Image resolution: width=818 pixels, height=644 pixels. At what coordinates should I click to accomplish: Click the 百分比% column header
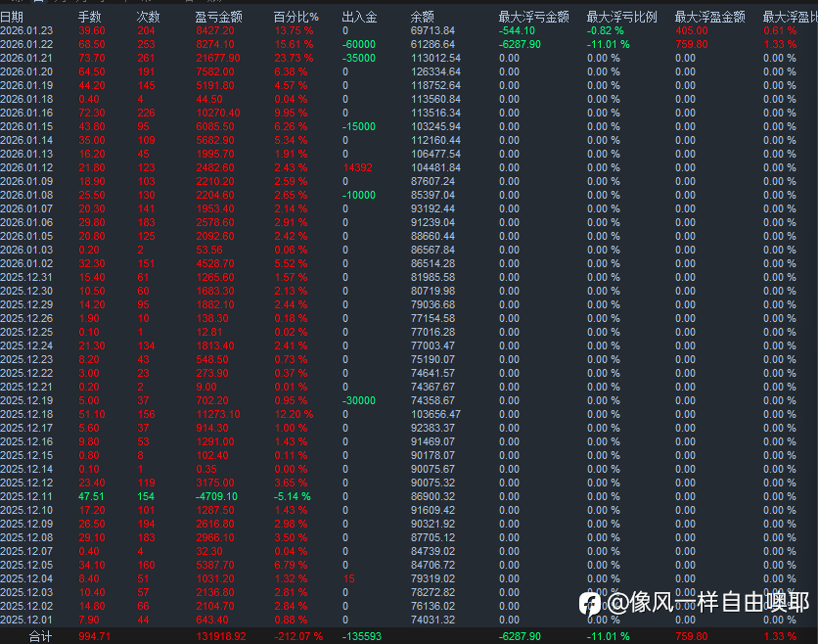click(295, 18)
